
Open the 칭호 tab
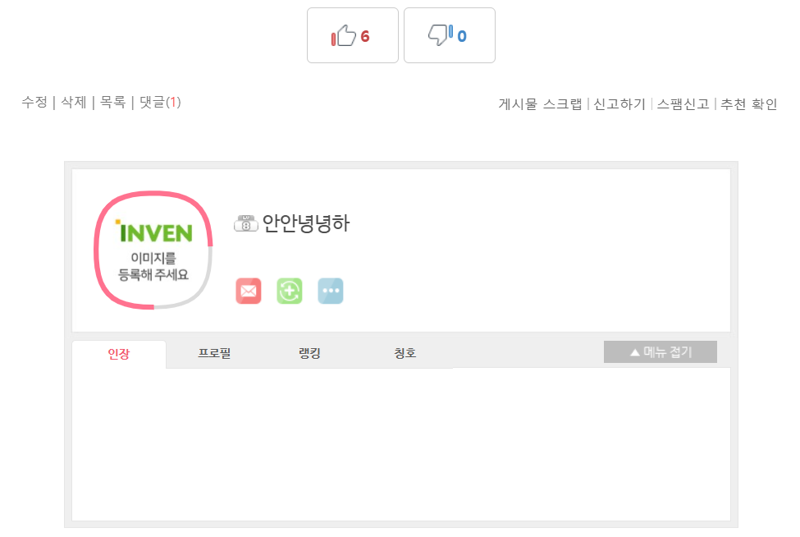pos(405,353)
